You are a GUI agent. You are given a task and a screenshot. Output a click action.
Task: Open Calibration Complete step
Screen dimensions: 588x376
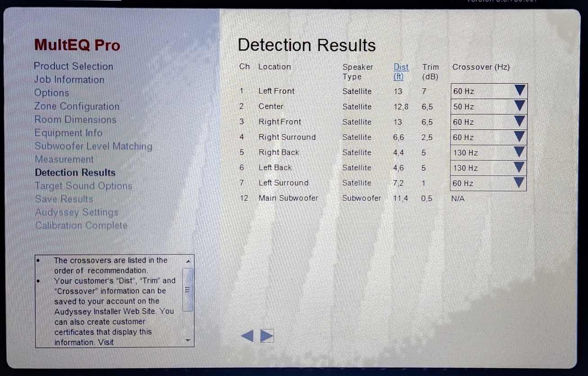(x=81, y=226)
